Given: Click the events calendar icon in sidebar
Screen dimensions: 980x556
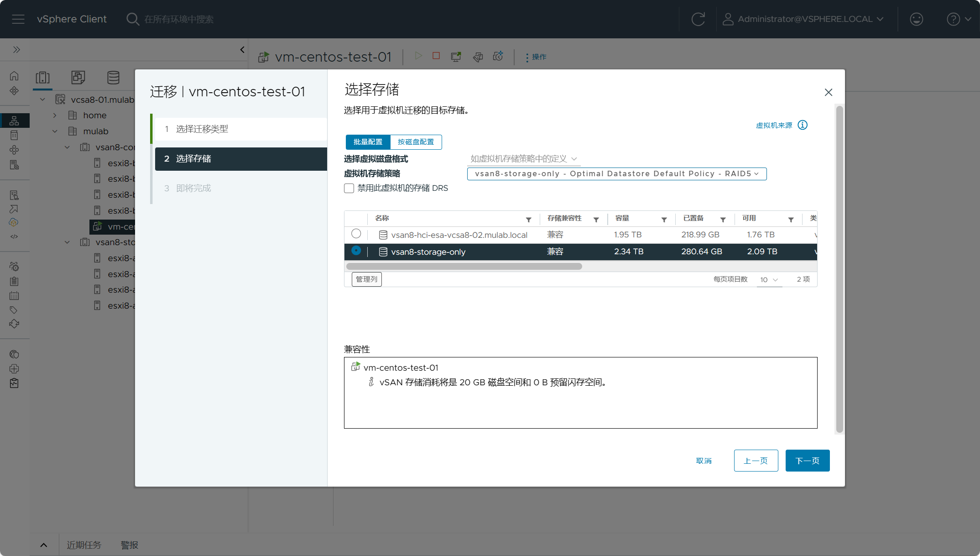Looking at the screenshot, I should pyautogui.click(x=14, y=296).
